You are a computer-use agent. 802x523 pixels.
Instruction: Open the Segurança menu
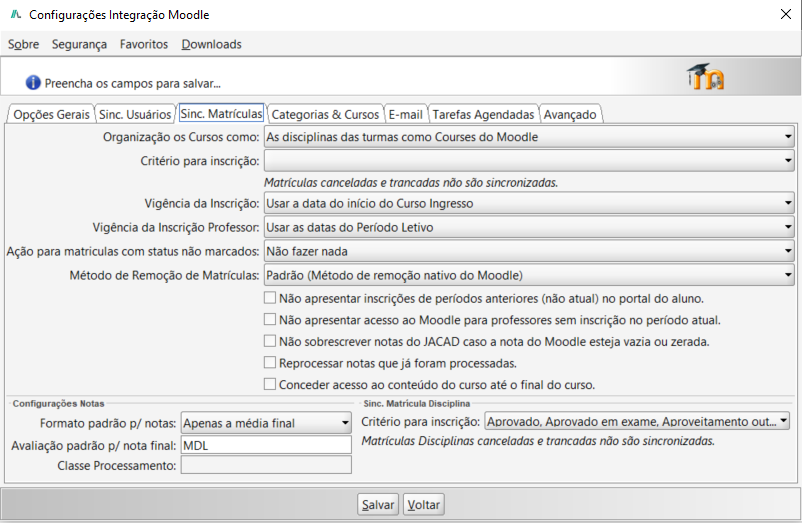pyautogui.click(x=79, y=44)
